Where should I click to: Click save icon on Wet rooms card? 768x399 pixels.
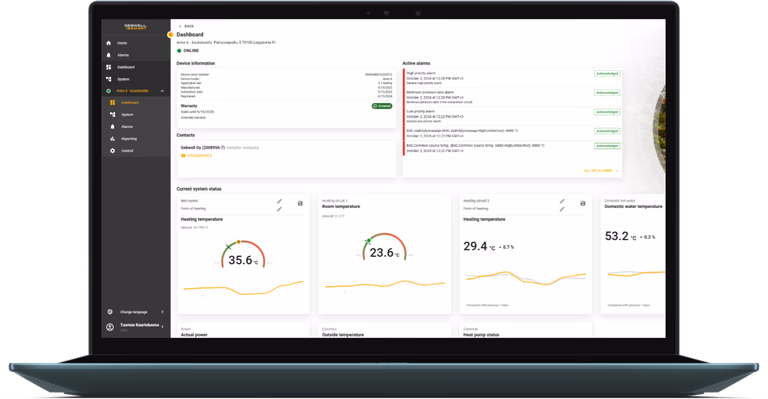[300, 203]
